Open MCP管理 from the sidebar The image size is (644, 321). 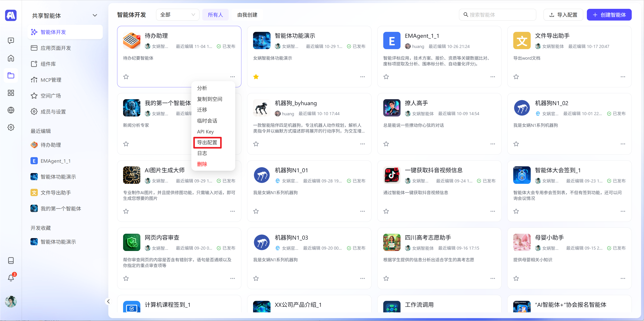51,80
